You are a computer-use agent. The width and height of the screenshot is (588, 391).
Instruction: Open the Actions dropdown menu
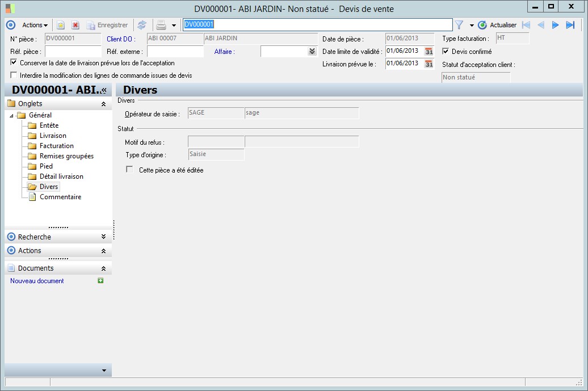(35, 25)
